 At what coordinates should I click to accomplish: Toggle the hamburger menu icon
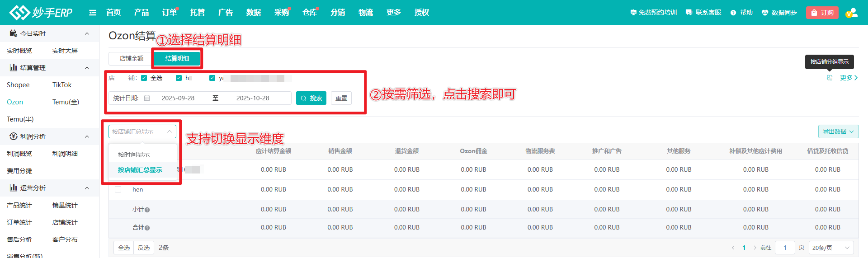93,13
